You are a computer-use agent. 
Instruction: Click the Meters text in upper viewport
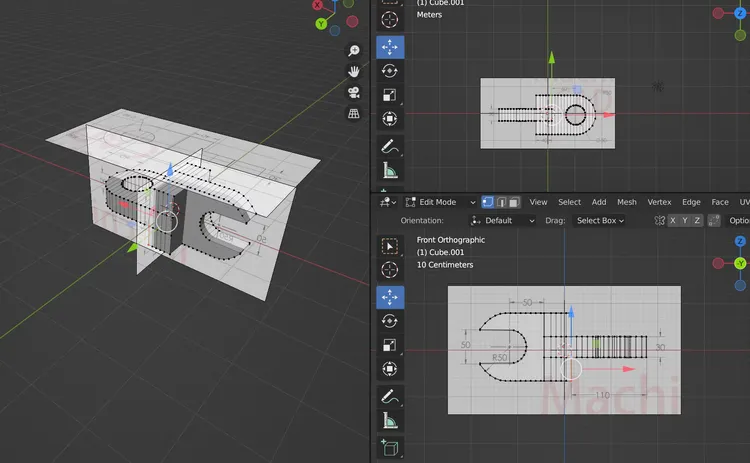(429, 15)
